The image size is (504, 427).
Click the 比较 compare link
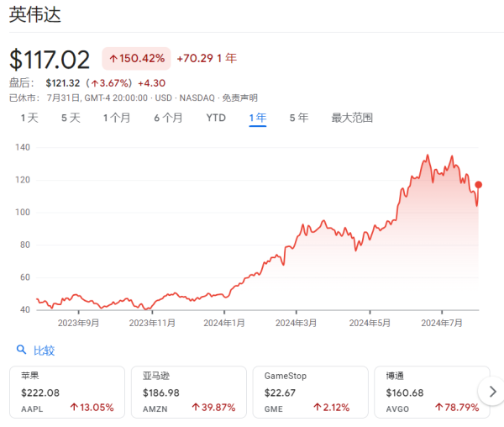(44, 351)
